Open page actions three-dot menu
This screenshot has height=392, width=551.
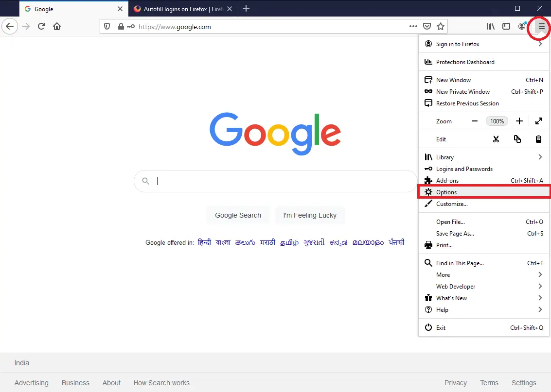coord(413,26)
